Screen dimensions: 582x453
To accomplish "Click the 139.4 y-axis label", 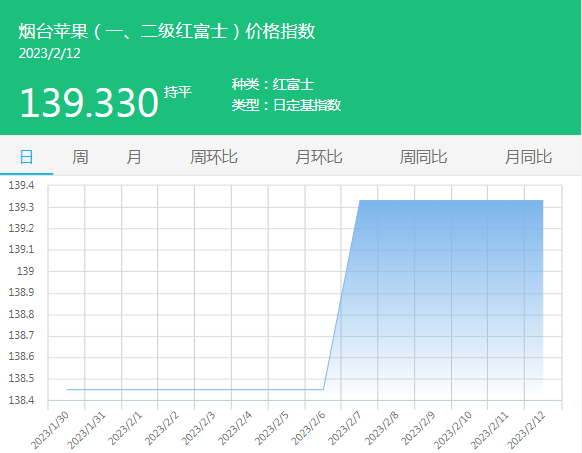I will click(x=21, y=185).
